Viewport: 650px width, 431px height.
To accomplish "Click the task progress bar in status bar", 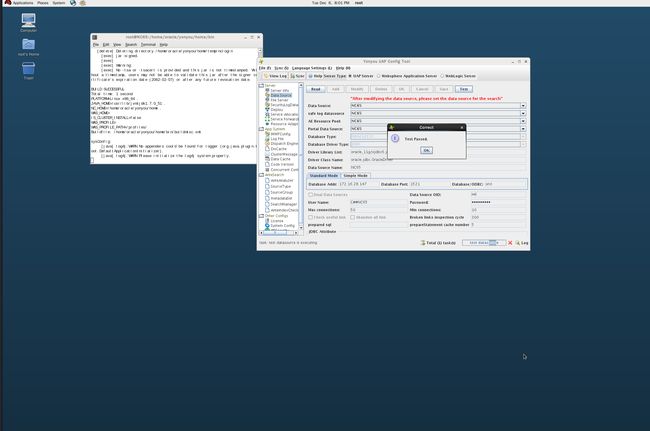I will (484, 243).
